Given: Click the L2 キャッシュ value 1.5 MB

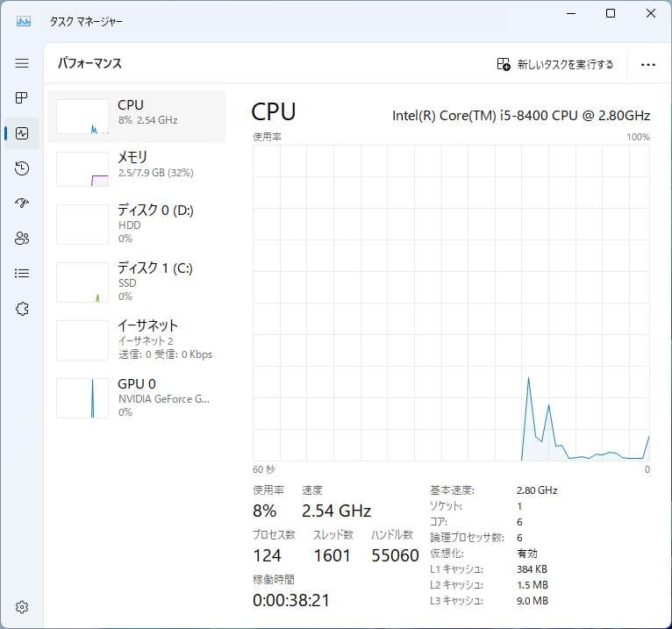Looking at the screenshot, I should [533, 585].
